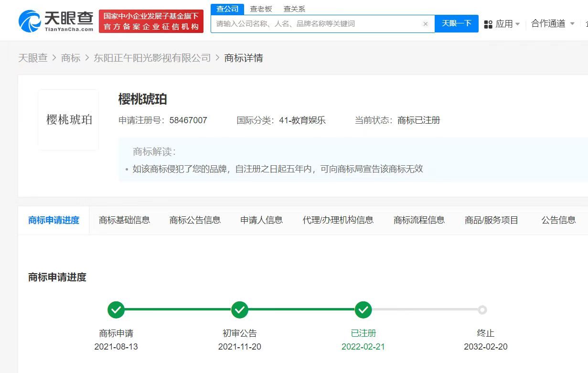Click the red 官方备案企业征信机构 badge
Viewport: 588px width, 373px height.
pyautogui.click(x=151, y=21)
